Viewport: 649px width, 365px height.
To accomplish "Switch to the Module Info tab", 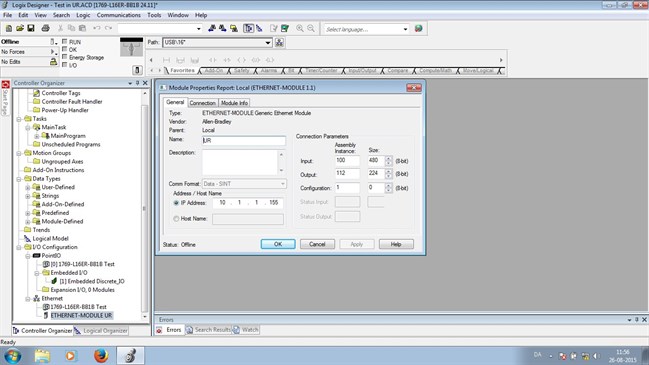I will coord(234,103).
